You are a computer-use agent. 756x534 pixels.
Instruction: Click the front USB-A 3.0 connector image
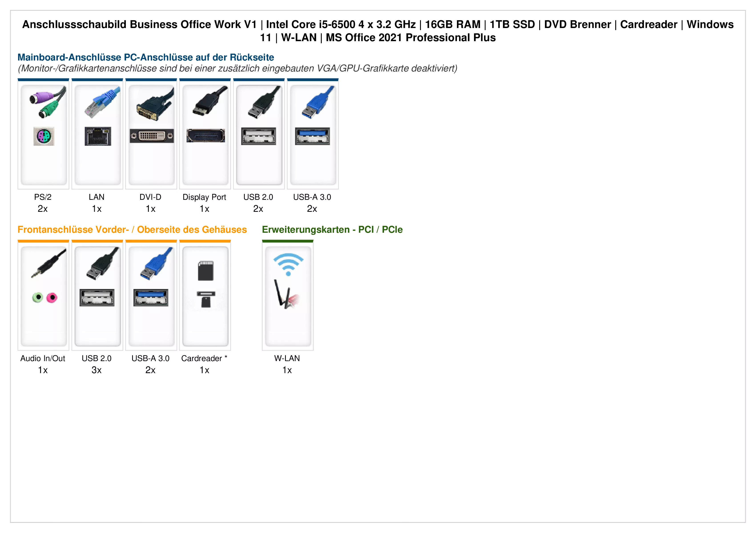click(x=151, y=296)
